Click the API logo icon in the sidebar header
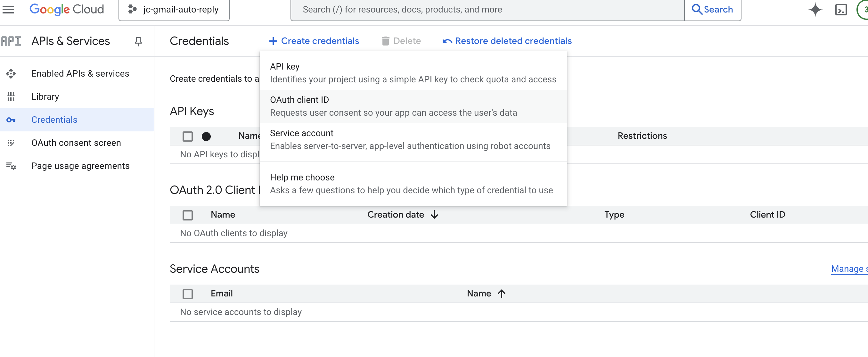Image resolution: width=868 pixels, height=357 pixels. point(11,41)
